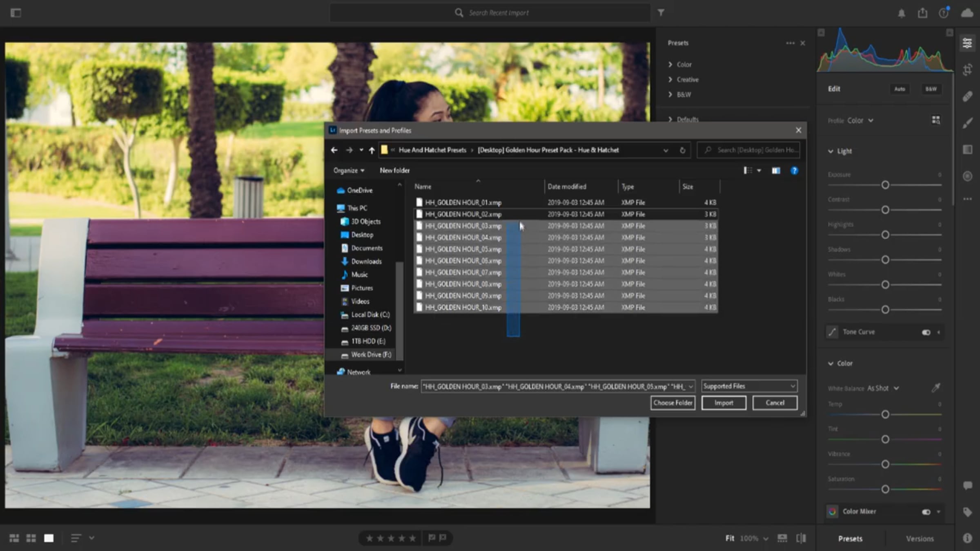Click the cloud sync status icon
The height and width of the screenshot is (551, 980).
967,13
